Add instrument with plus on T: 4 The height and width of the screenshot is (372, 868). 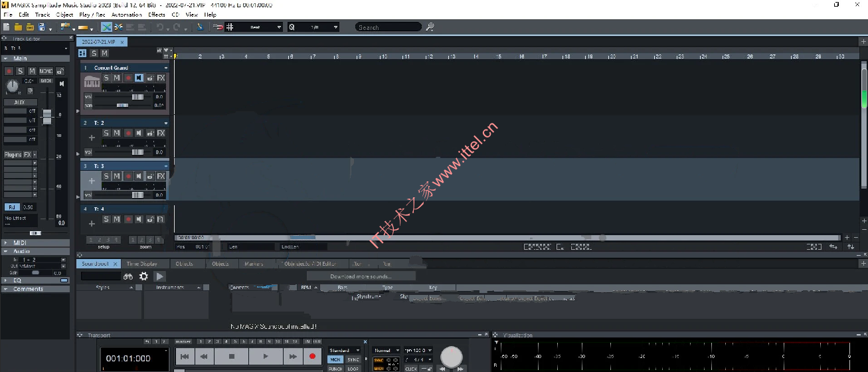(91, 223)
